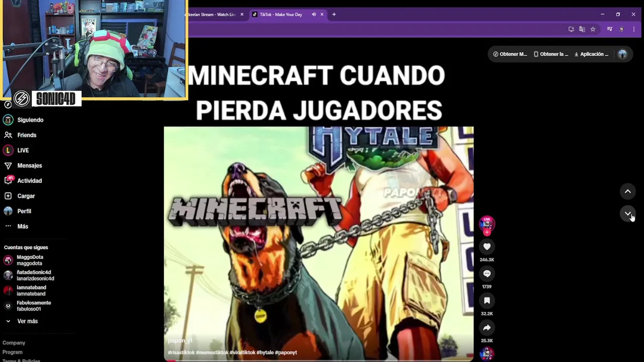Click the LIVE circle icon

click(8, 150)
